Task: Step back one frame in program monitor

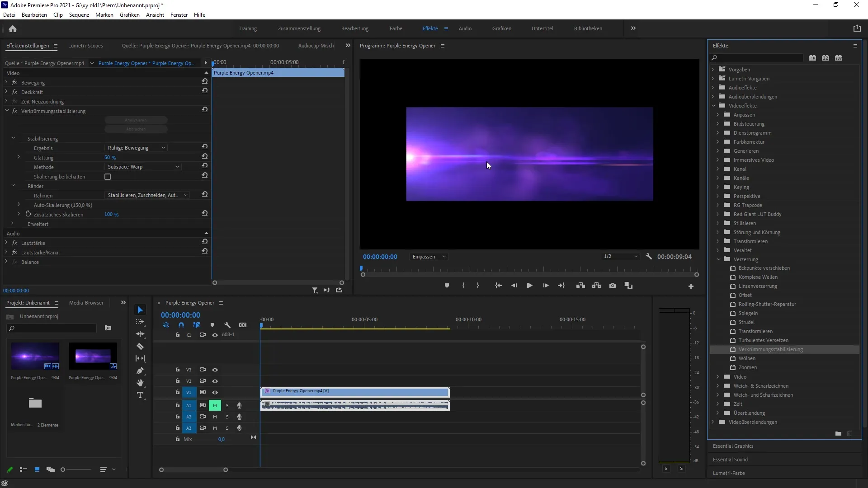Action: click(x=514, y=286)
